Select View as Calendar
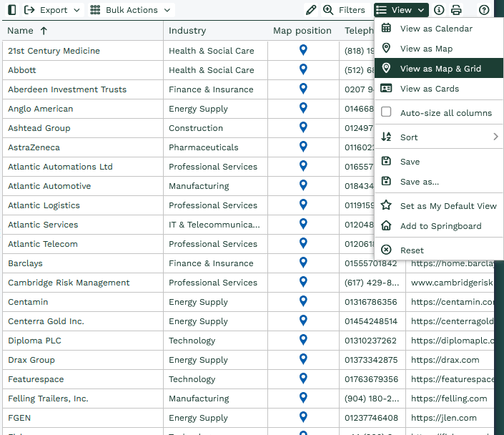Screen dimensions: 504x435 pyautogui.click(x=435, y=29)
